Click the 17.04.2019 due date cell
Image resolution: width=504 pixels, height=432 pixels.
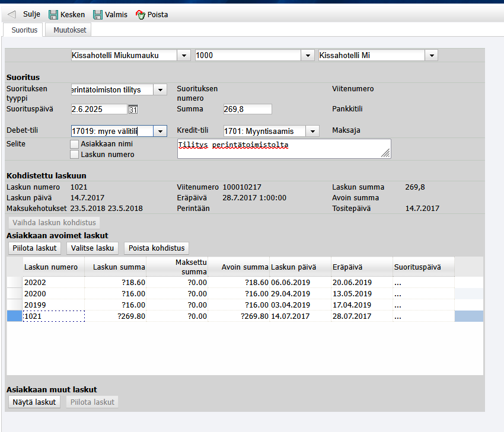pyautogui.click(x=362, y=305)
